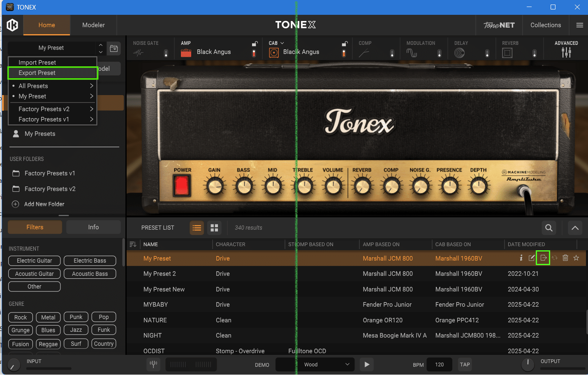This screenshot has width=588, height=375.
Task: Open the hamburger menu at top right
Action: click(x=579, y=25)
